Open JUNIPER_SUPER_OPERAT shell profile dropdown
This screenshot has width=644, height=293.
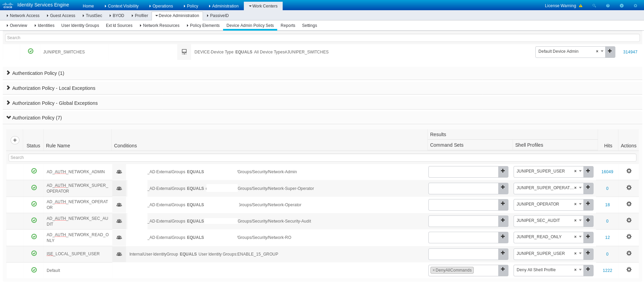(580, 188)
